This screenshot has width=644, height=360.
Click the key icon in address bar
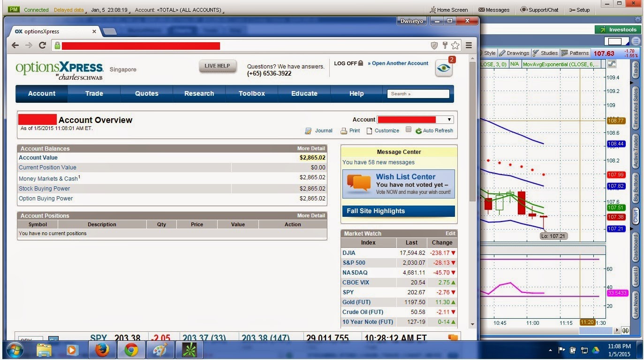coord(445,46)
